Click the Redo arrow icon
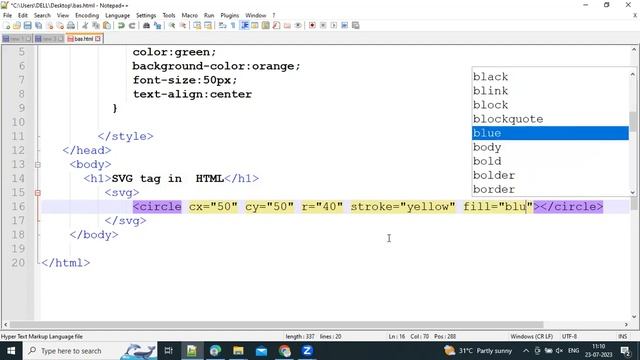Viewport: 640px width, 360px height. pos(132,25)
